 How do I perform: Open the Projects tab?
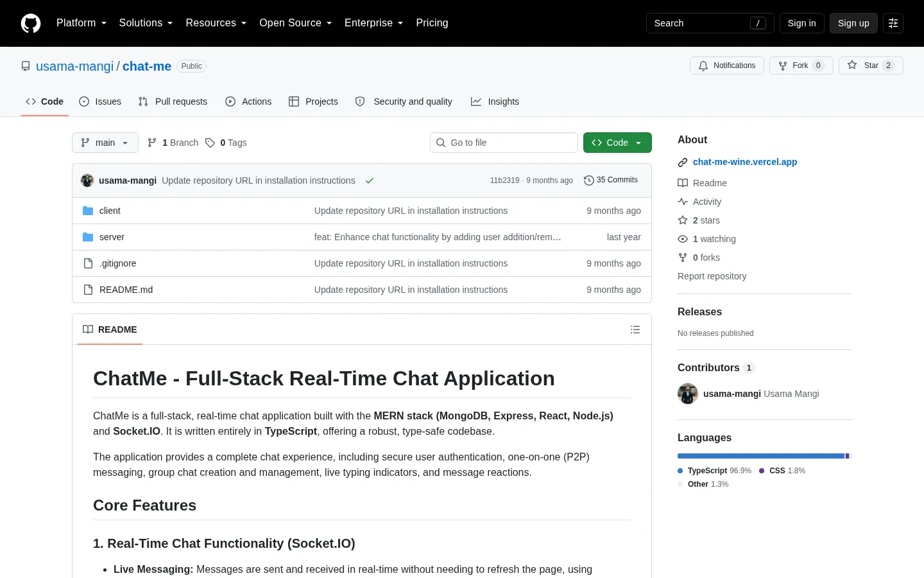(x=313, y=101)
